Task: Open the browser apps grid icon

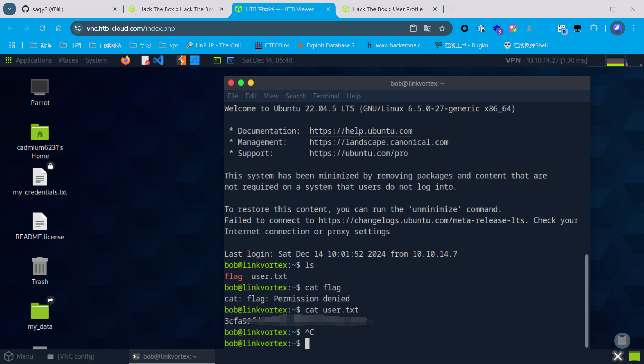Action: (12, 45)
